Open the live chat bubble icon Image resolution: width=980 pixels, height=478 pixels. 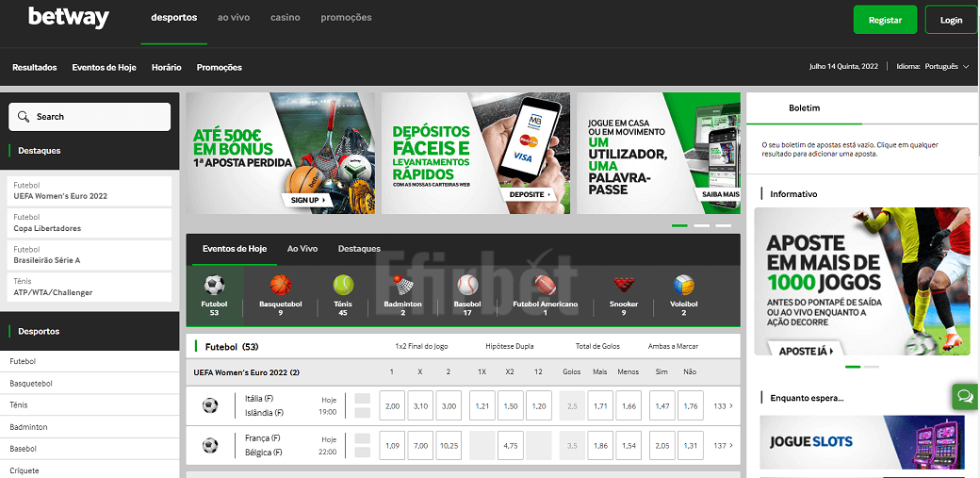pos(966,396)
